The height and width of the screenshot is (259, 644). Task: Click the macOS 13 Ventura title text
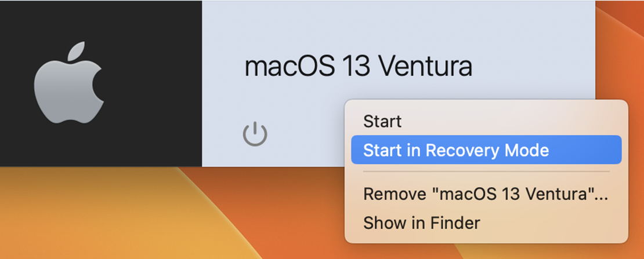[358, 65]
